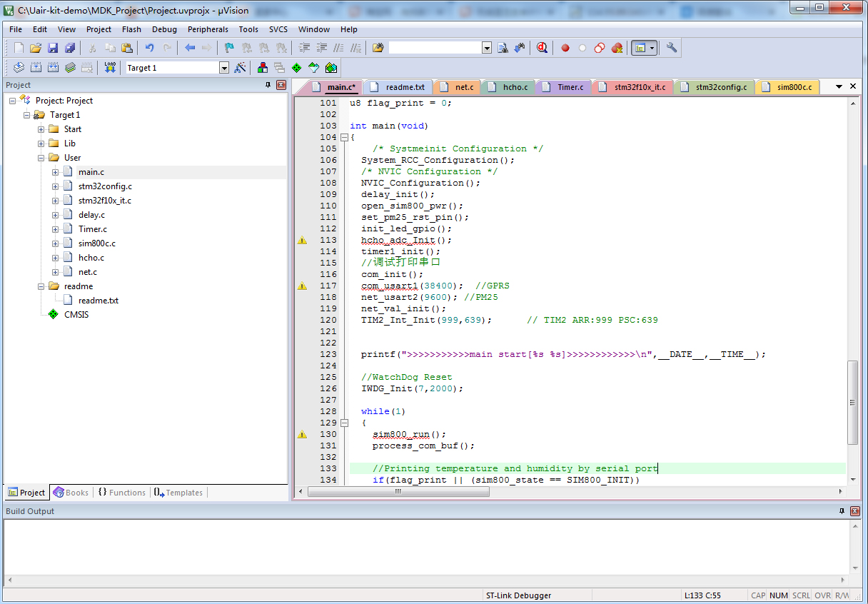
Task: Open Options for Target magic wand
Action: tap(240, 68)
